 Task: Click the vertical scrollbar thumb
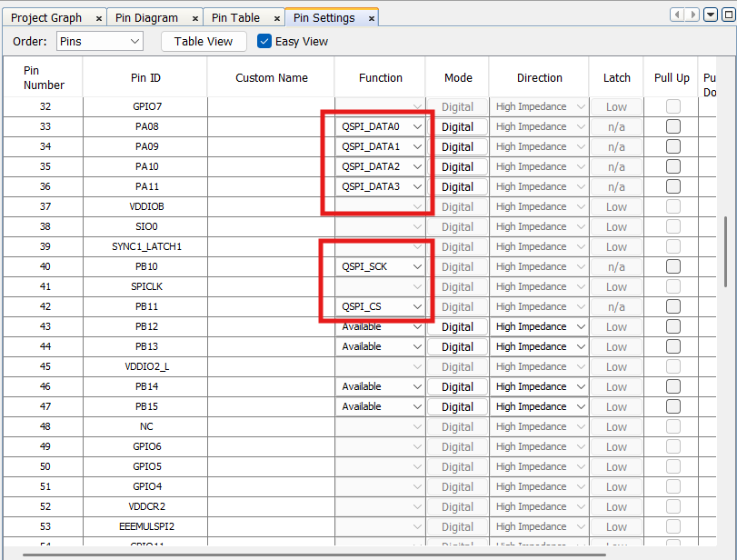coord(728,252)
